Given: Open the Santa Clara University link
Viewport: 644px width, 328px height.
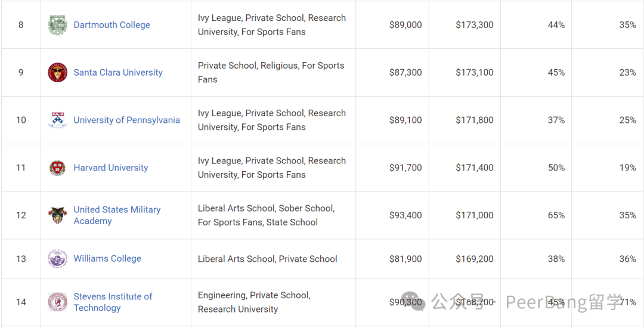Looking at the screenshot, I should pyautogui.click(x=118, y=73).
